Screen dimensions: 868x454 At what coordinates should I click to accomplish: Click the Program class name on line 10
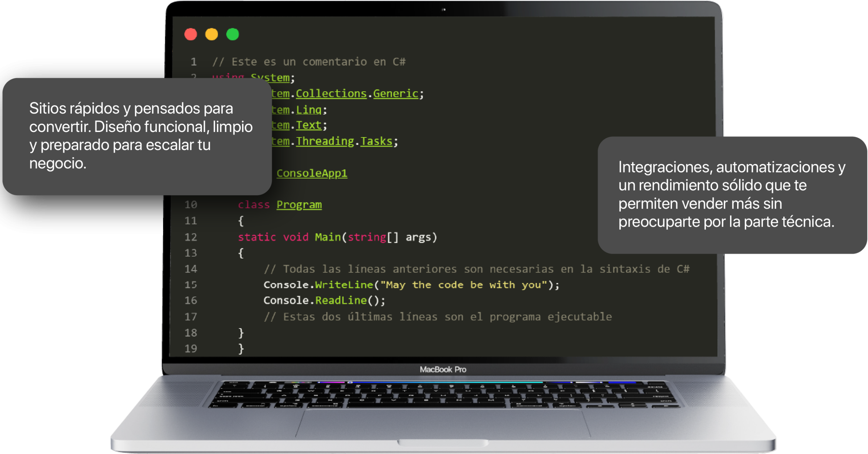pyautogui.click(x=299, y=204)
